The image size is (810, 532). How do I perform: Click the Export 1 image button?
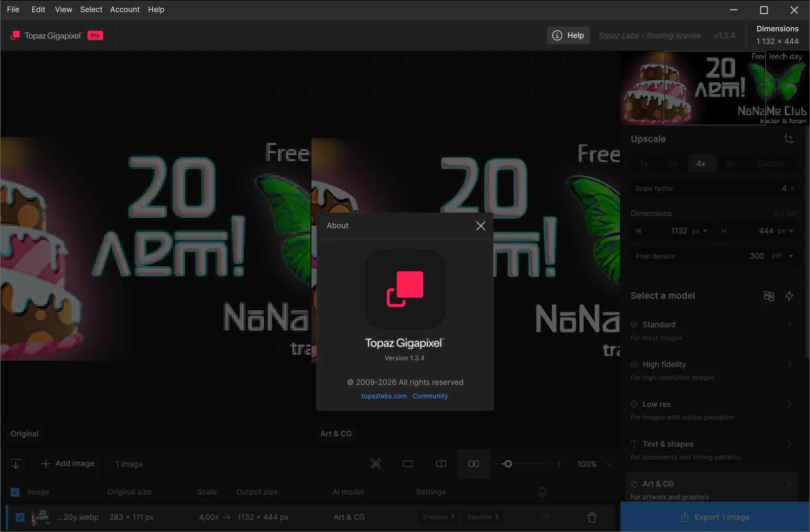point(714,517)
